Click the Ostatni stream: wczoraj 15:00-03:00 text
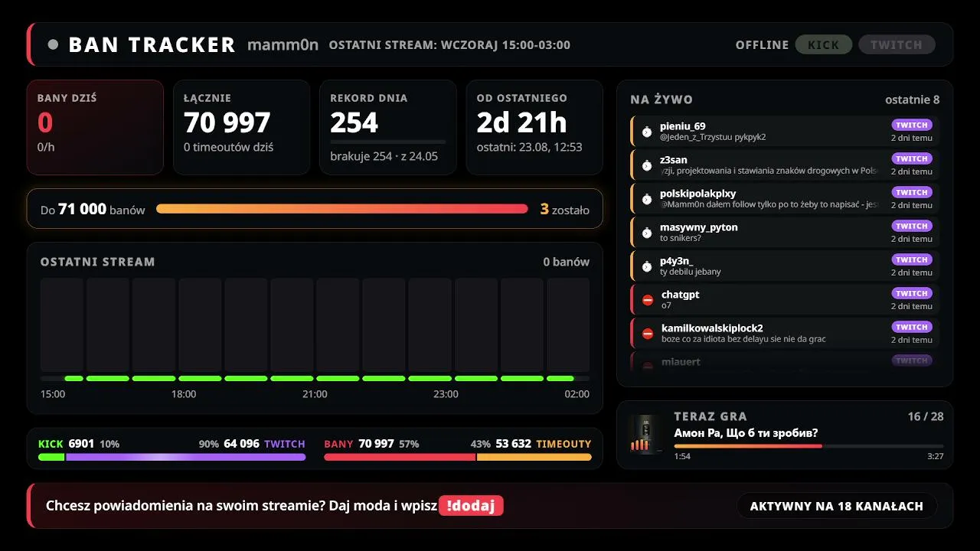This screenshot has height=551, width=980. coord(449,45)
